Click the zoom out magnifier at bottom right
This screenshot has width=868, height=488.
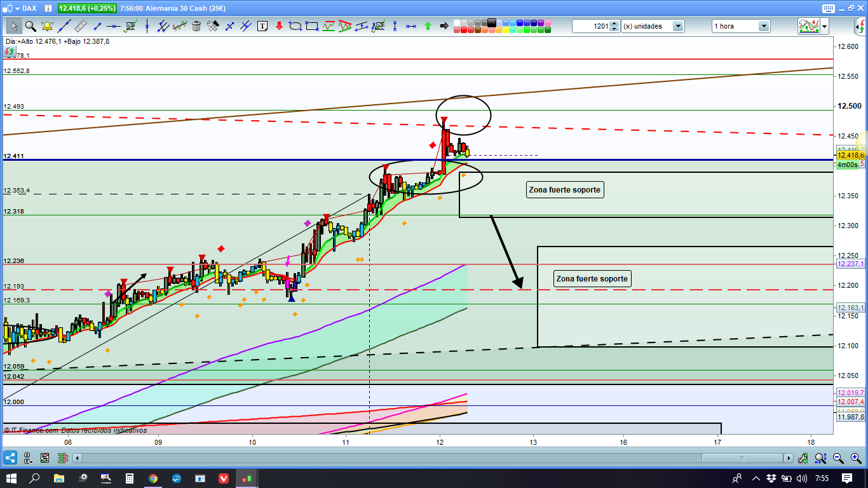(837, 457)
